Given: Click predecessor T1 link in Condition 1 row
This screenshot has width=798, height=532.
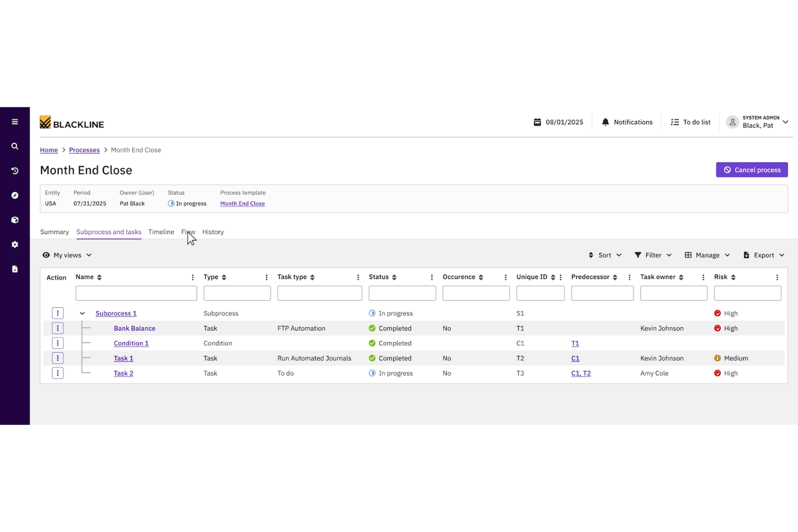Looking at the screenshot, I should 575,343.
